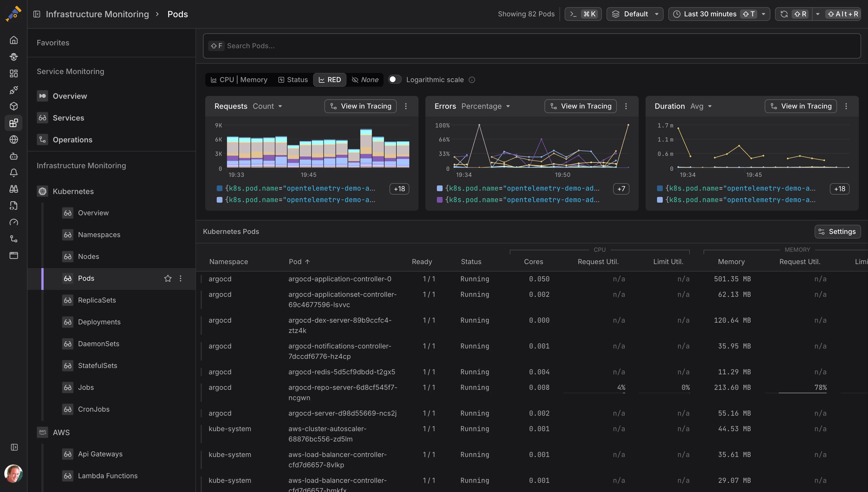The height and width of the screenshot is (492, 868).
Task: Toggle the Logarithmic scale switch
Action: [x=394, y=80]
